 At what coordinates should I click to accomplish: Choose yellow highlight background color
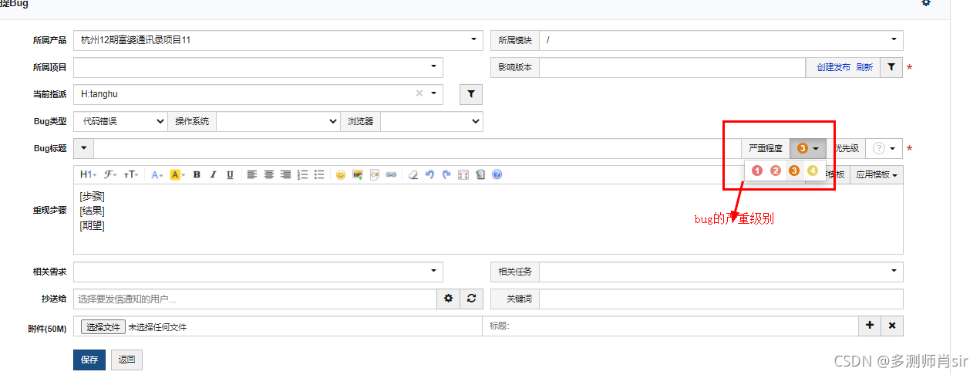coord(177,174)
